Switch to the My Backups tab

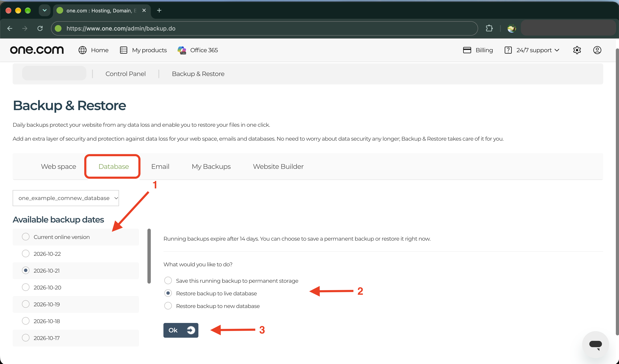tap(211, 166)
